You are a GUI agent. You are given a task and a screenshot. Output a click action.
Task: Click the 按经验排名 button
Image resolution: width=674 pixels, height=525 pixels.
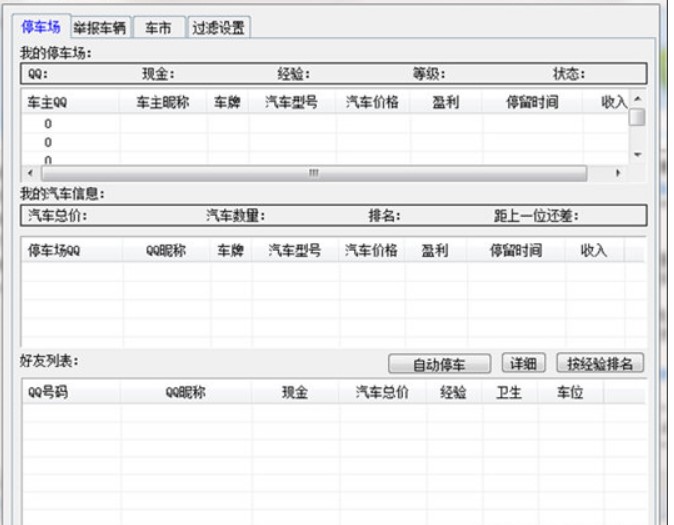click(600, 363)
